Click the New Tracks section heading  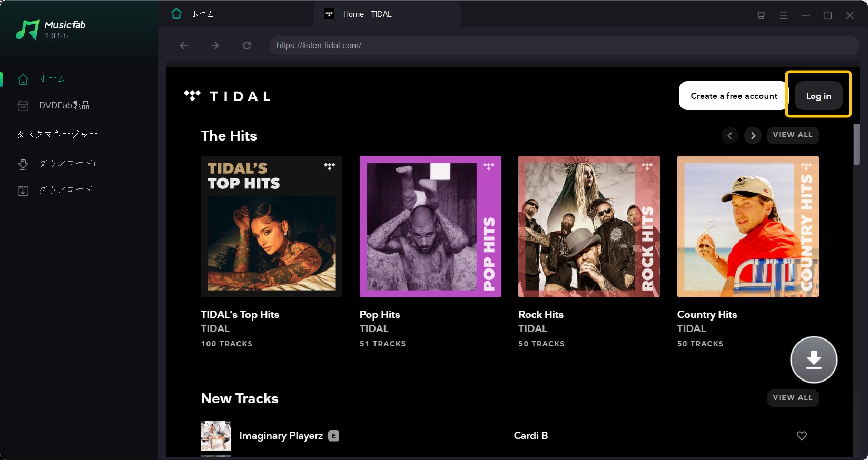pyautogui.click(x=240, y=398)
